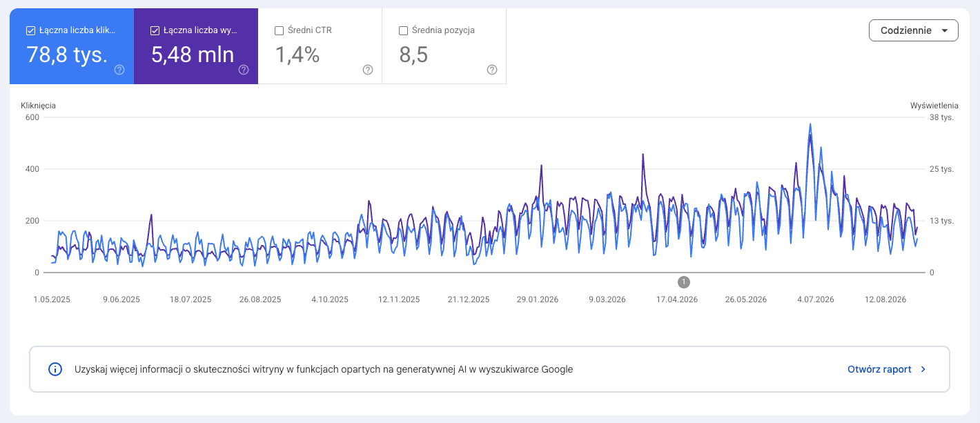Click the 1.05.2025 date axis label

coord(52,299)
